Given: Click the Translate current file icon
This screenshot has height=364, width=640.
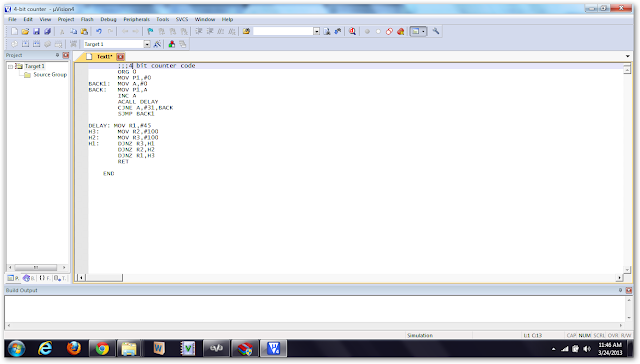Looking at the screenshot, I should (x=14, y=44).
